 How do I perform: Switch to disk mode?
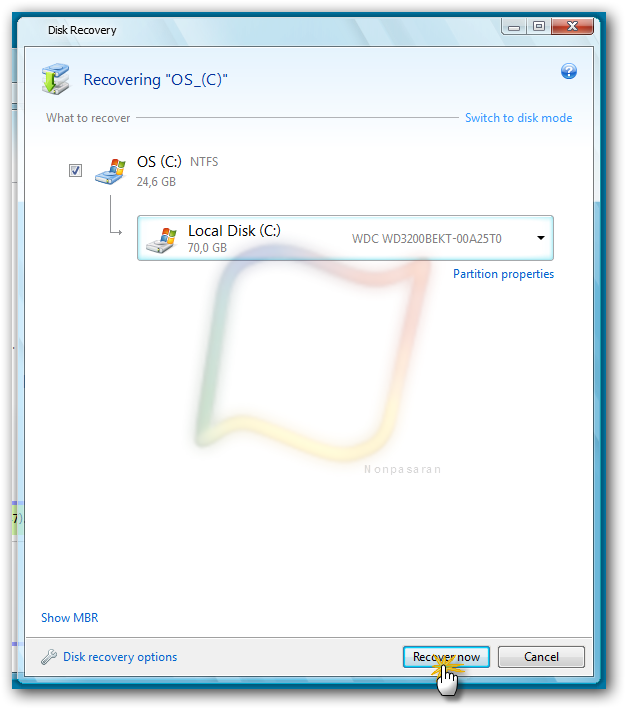tap(518, 118)
